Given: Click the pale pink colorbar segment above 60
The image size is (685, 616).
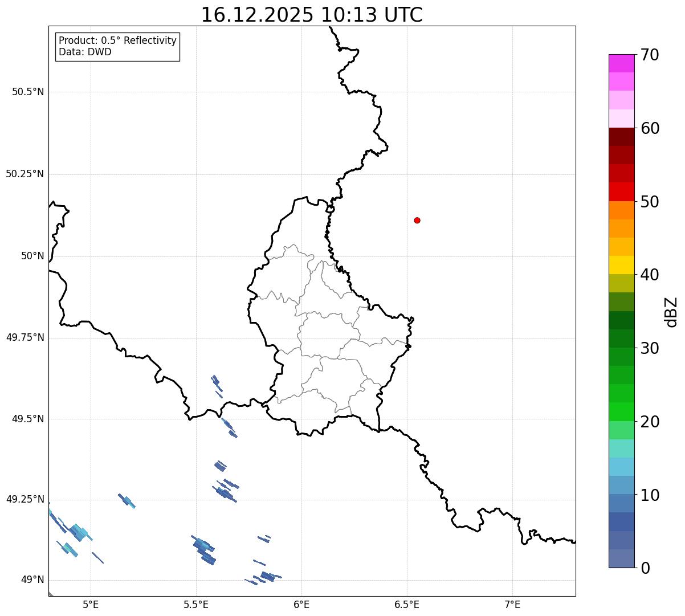Looking at the screenshot, I should [621, 119].
